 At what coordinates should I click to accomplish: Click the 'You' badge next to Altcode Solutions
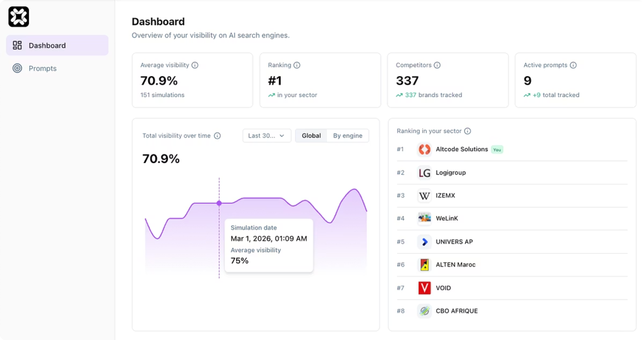click(497, 150)
